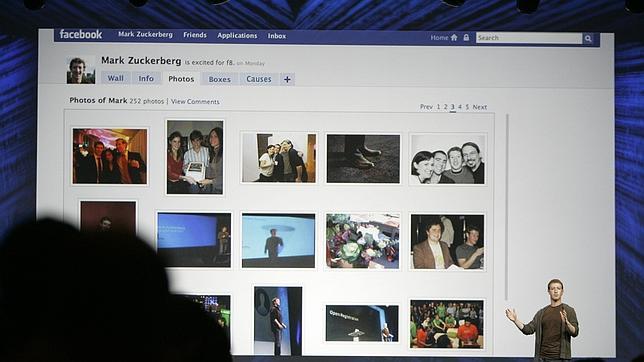Go to photos page 5

coord(467,107)
